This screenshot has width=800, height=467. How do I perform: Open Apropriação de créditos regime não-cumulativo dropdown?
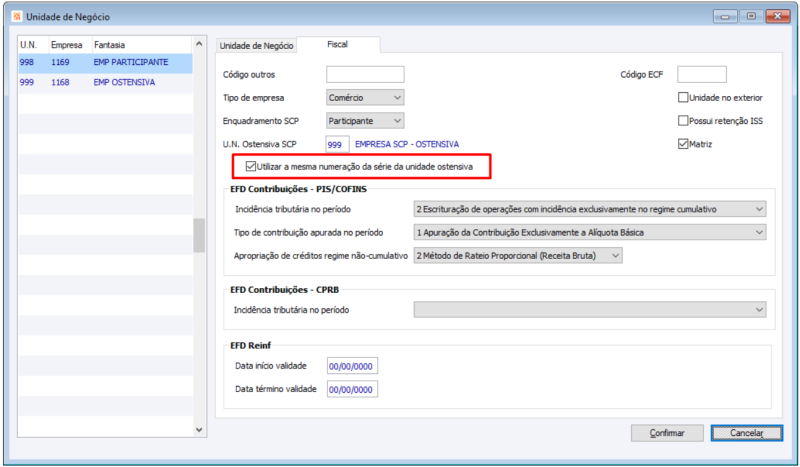pos(518,256)
